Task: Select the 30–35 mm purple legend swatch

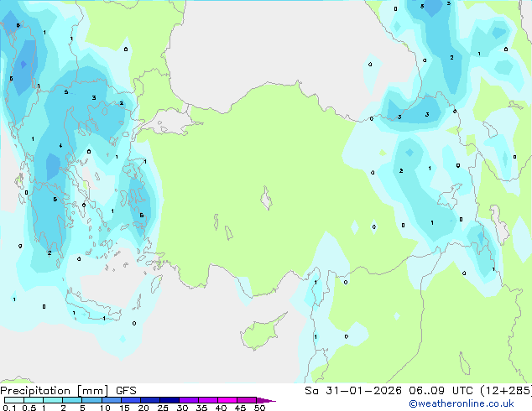Action: point(189,400)
